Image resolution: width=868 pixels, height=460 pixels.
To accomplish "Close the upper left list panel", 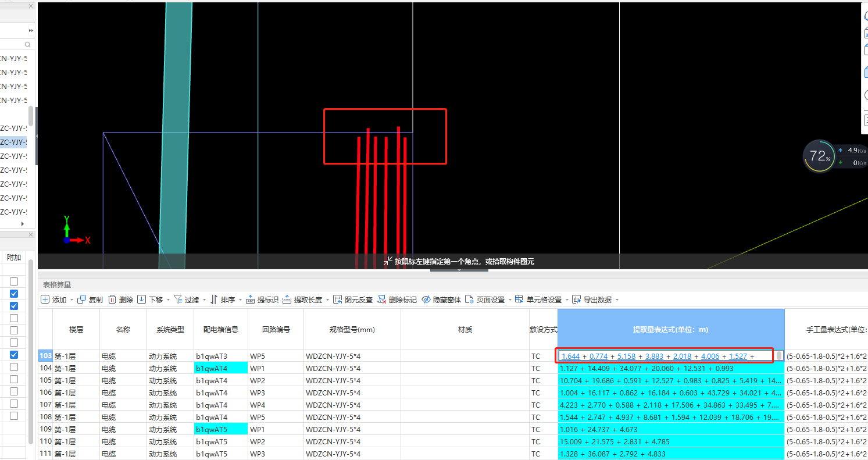I will 31,6.
